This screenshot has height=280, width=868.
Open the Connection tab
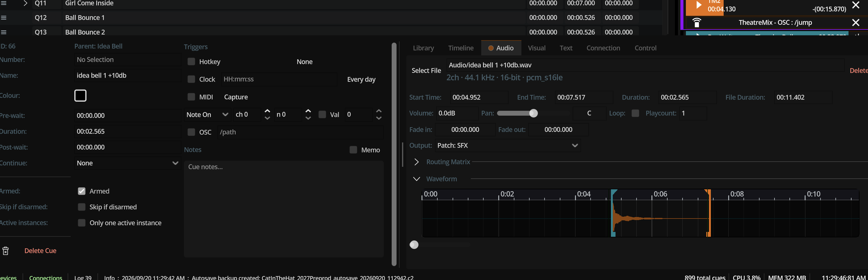pyautogui.click(x=603, y=48)
